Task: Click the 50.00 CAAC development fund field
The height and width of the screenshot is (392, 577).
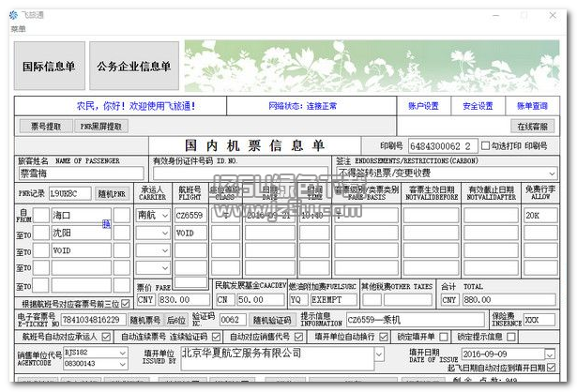Action: point(261,300)
